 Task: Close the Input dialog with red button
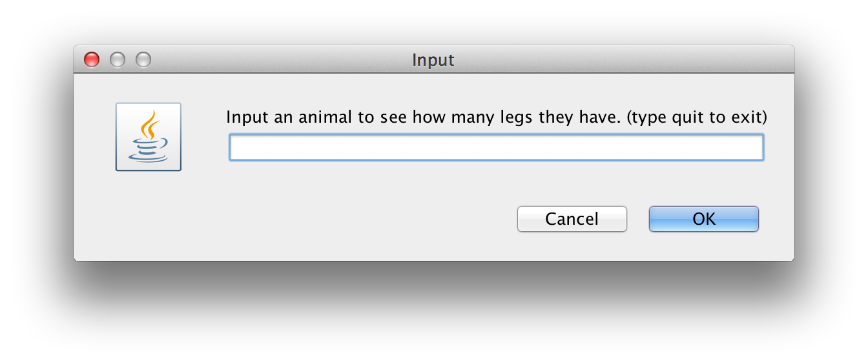[92, 59]
